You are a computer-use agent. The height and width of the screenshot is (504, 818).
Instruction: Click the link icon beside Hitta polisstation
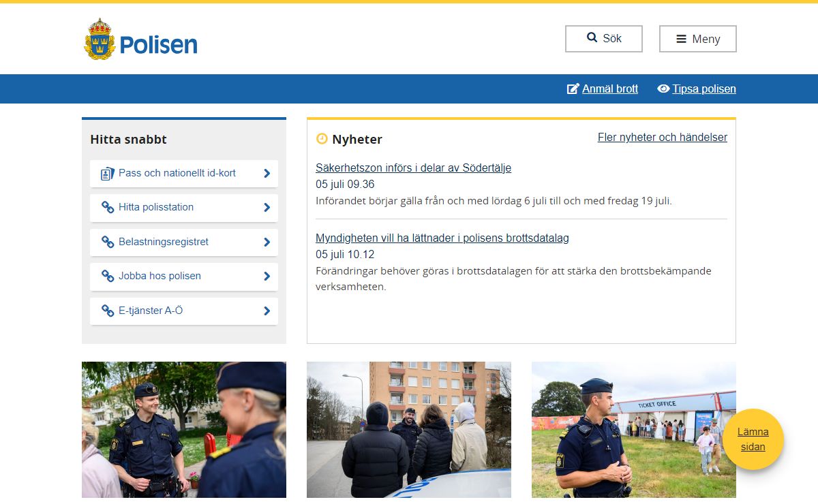click(108, 208)
